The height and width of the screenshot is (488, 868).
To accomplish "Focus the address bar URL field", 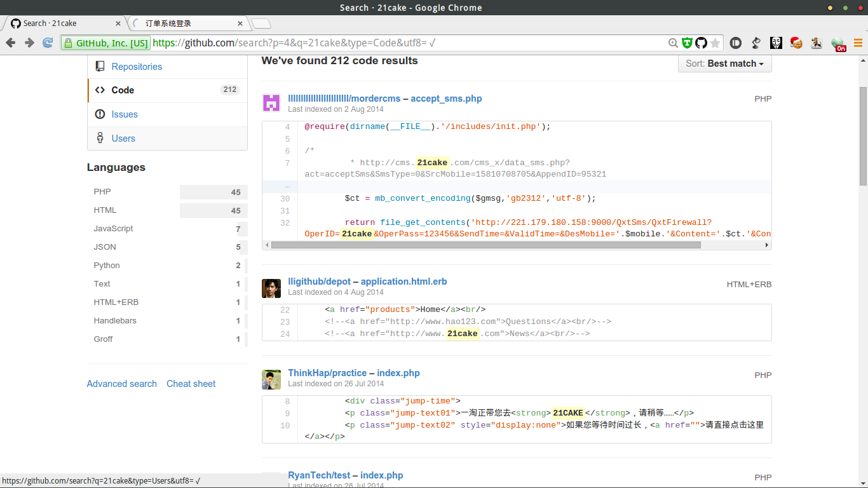I will click(407, 43).
